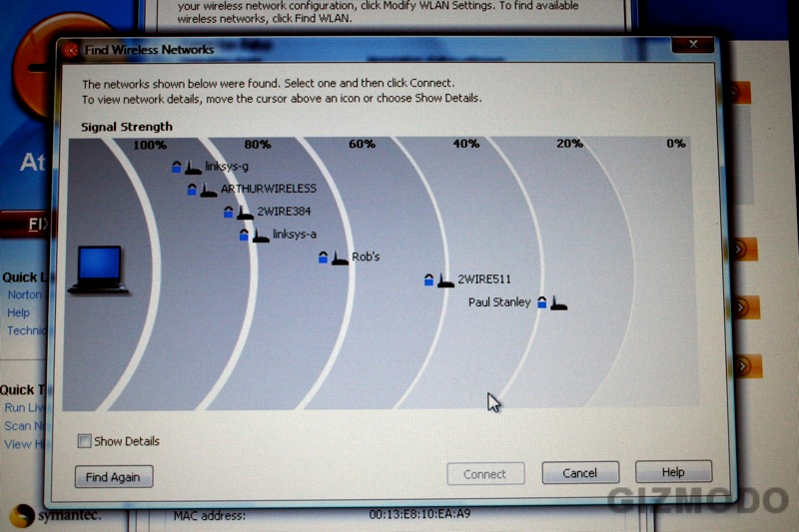Click the 2WIRE511 network name

tap(484, 279)
